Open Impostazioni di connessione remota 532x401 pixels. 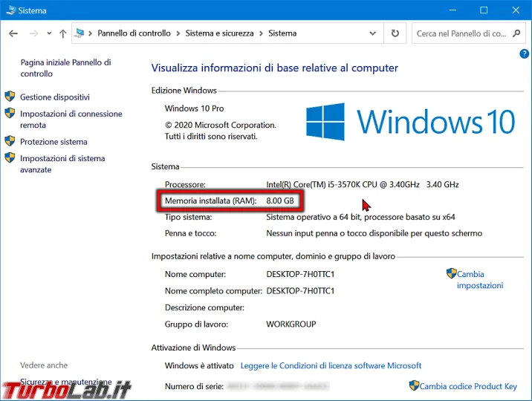click(x=71, y=120)
